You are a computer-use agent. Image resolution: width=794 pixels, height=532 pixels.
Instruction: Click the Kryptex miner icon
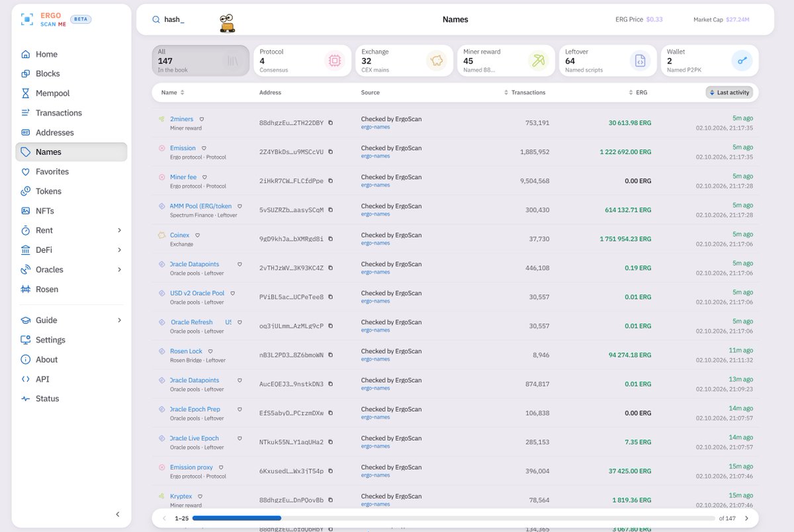[161, 496]
